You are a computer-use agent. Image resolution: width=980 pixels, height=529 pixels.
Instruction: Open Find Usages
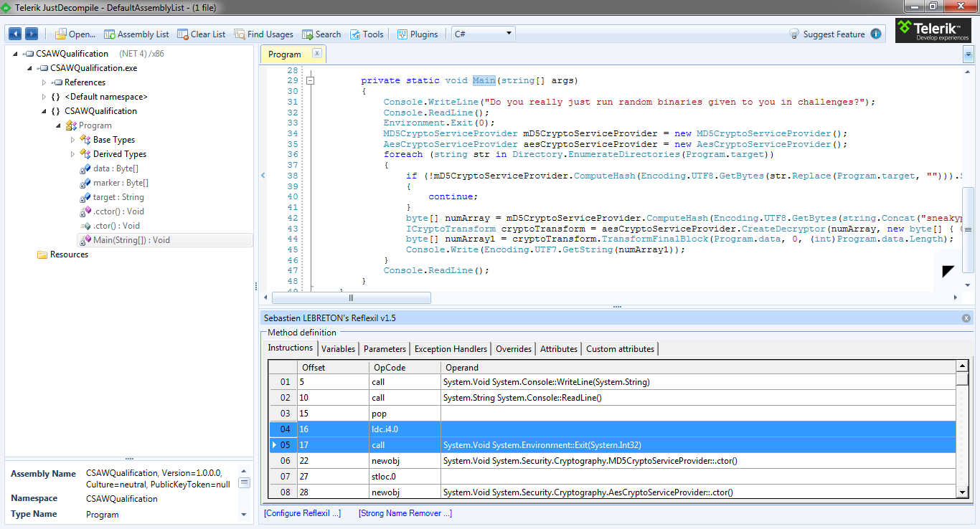pyautogui.click(x=263, y=34)
